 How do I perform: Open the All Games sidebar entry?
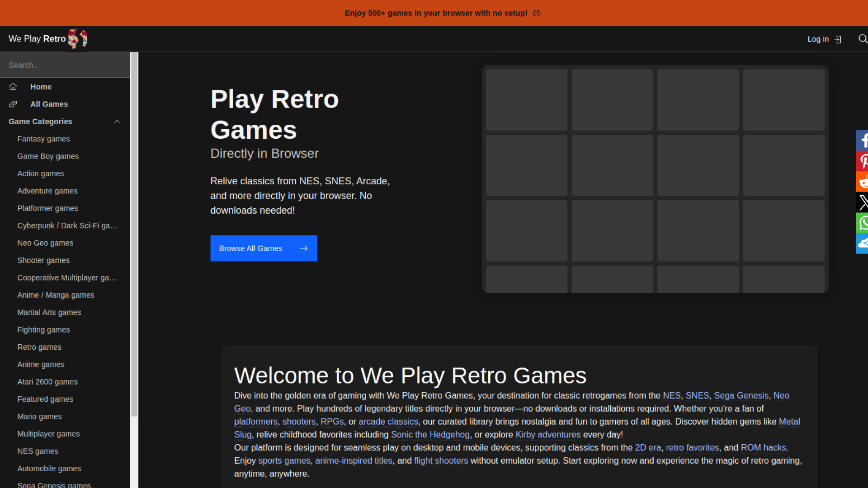(x=49, y=104)
